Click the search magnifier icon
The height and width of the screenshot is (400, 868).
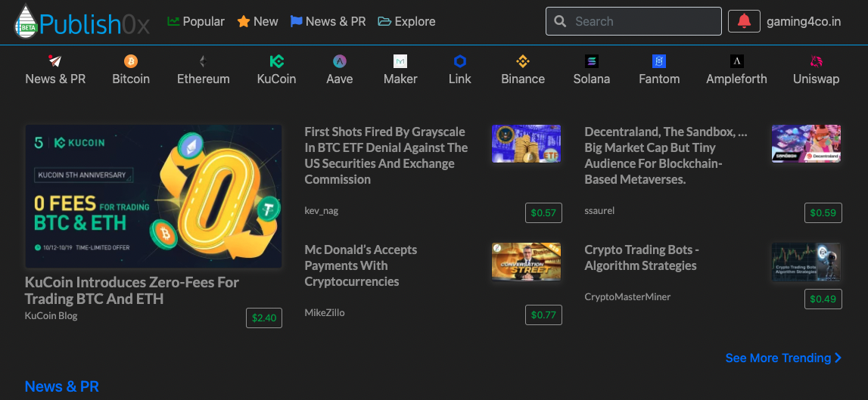click(x=560, y=22)
